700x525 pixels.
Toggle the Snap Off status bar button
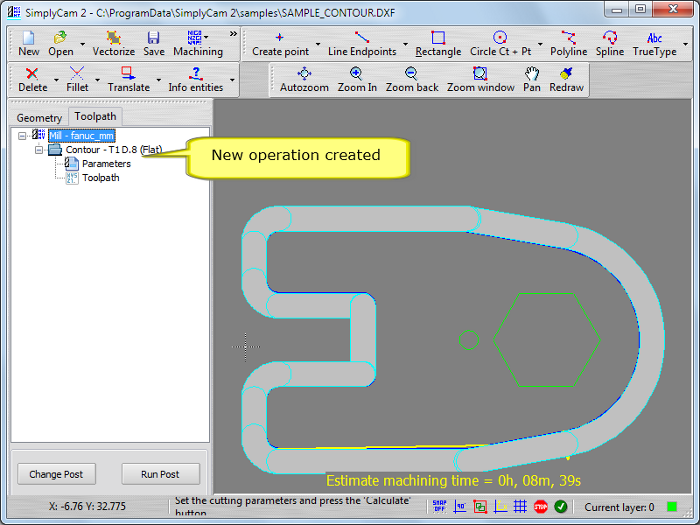point(439,507)
